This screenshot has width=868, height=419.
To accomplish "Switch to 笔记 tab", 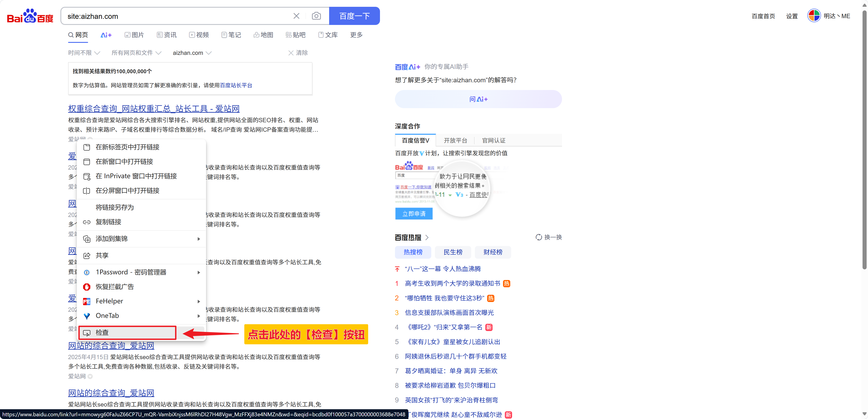I will click(231, 35).
